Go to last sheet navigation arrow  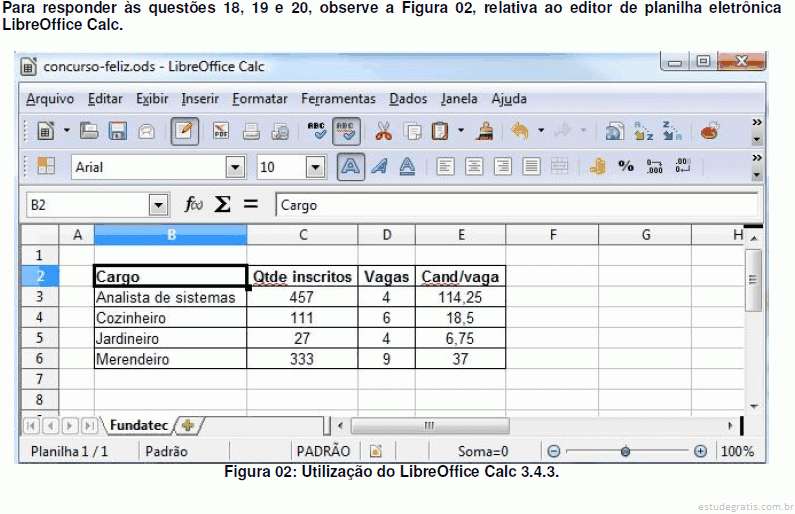tap(89, 426)
